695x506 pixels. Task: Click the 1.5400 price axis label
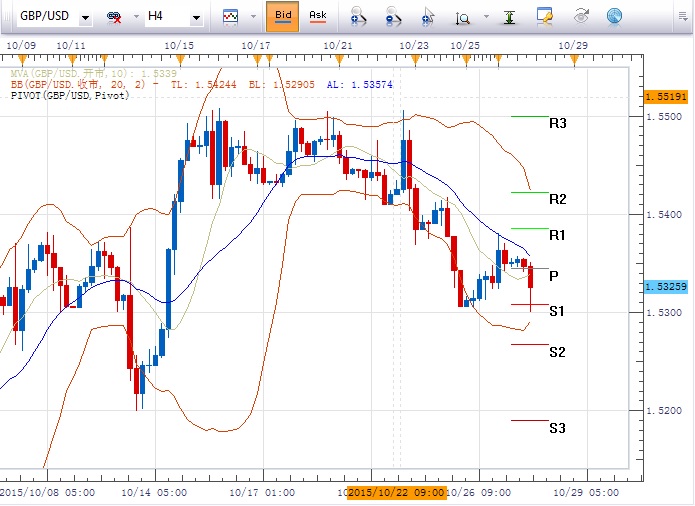(664, 215)
